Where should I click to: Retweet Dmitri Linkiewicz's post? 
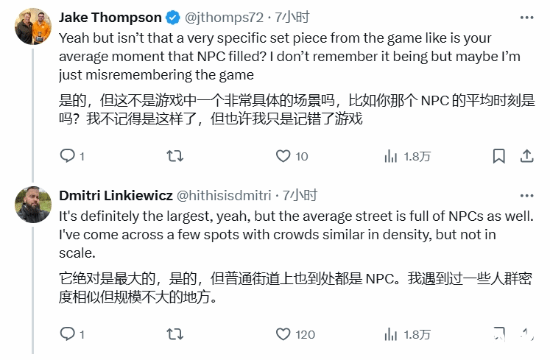click(x=175, y=334)
